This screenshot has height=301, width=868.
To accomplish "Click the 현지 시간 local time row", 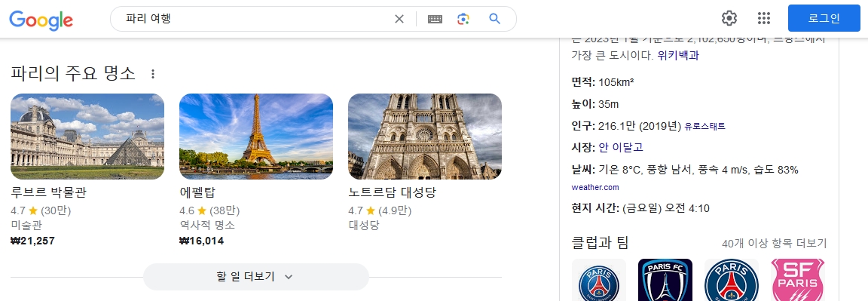I will pos(640,208).
